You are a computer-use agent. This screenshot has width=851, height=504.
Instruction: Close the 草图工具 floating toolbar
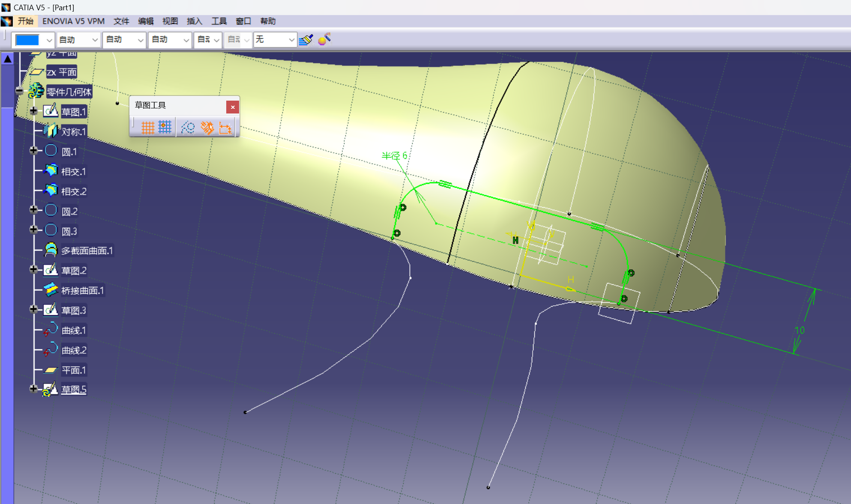232,107
